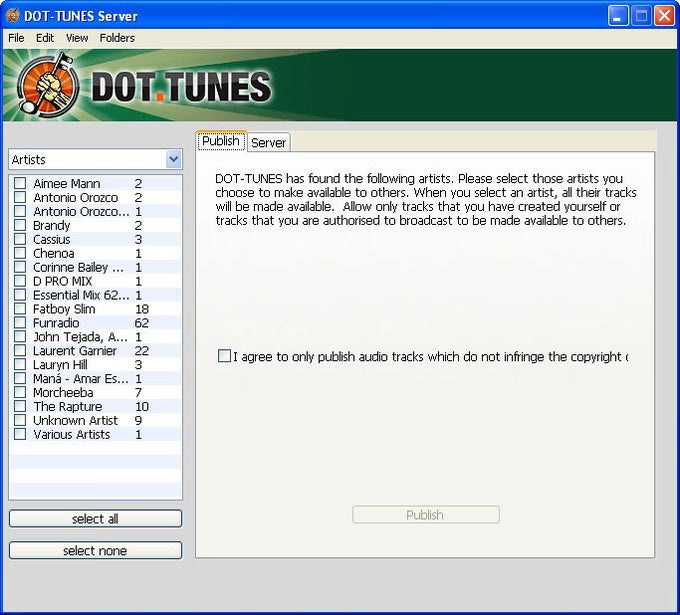This screenshot has height=615, width=680.
Task: Open the View menu
Action: tap(77, 38)
